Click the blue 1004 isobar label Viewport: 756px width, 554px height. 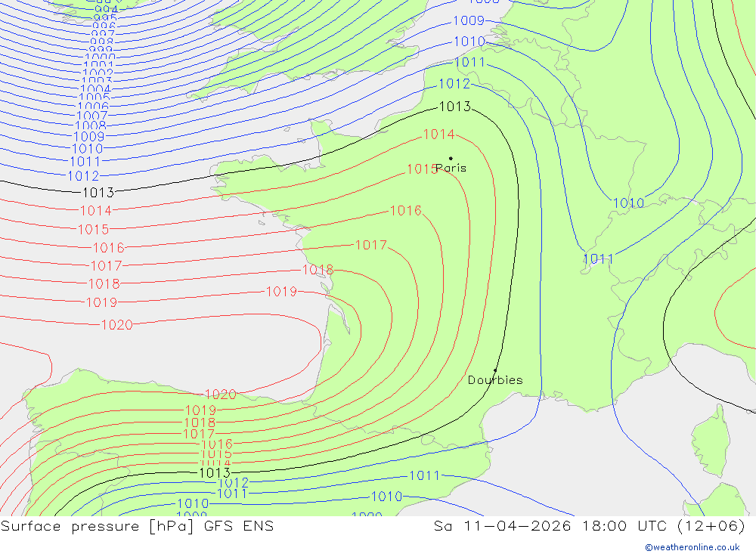[x=95, y=88]
